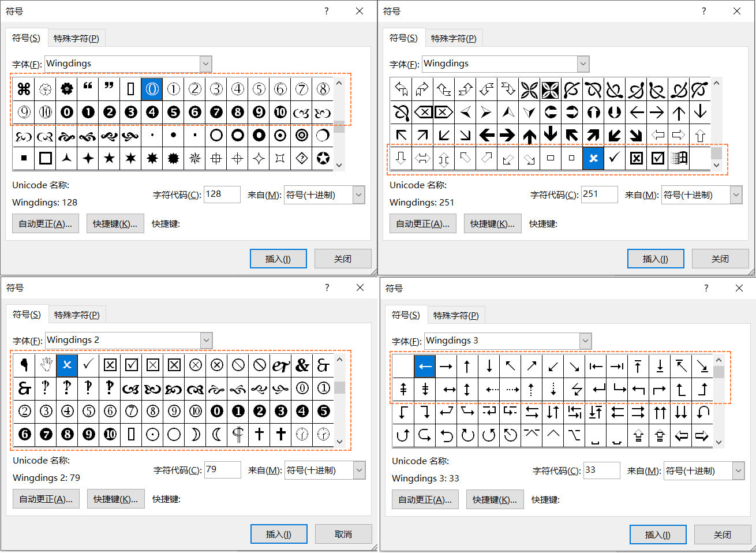Select 符号 tab in Wingdings 2 dialog
The image size is (756, 553).
pyautogui.click(x=27, y=315)
